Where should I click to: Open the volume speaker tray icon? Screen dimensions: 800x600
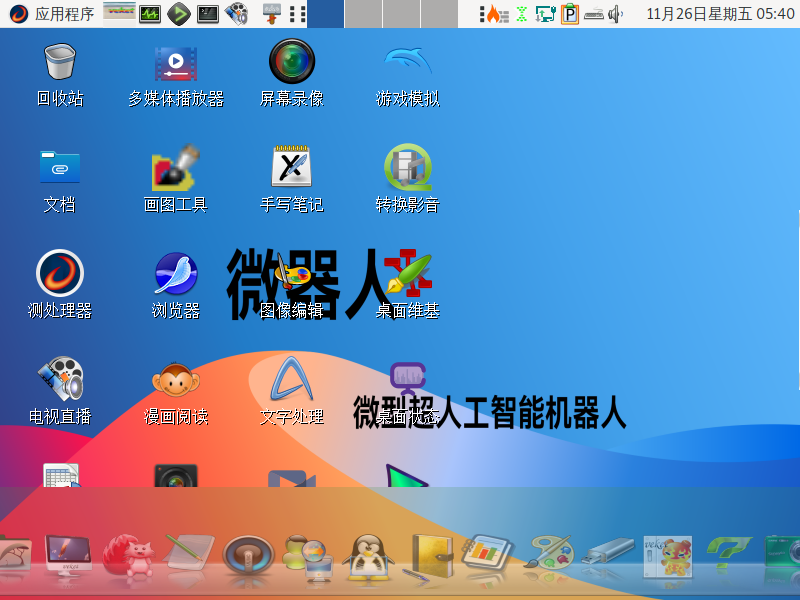pos(615,14)
